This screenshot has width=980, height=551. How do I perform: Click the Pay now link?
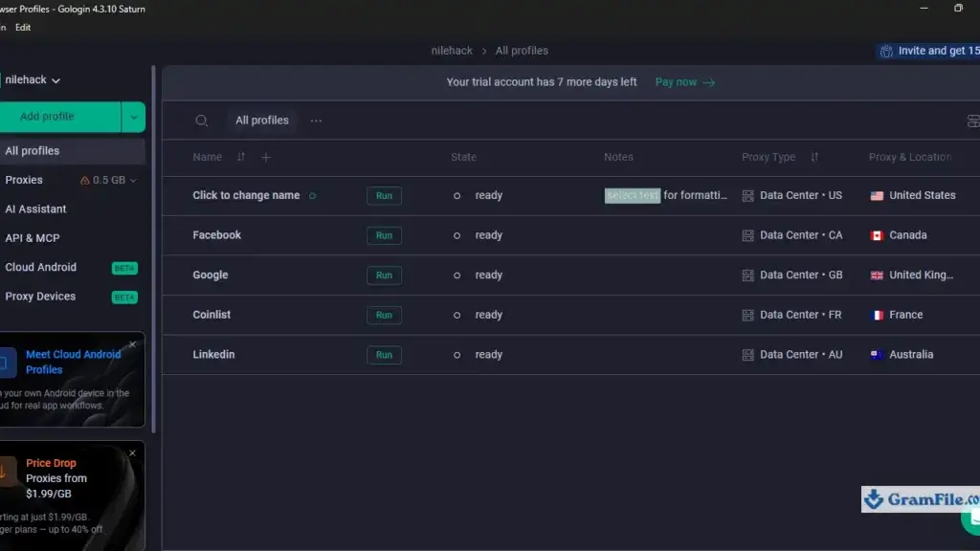(685, 82)
